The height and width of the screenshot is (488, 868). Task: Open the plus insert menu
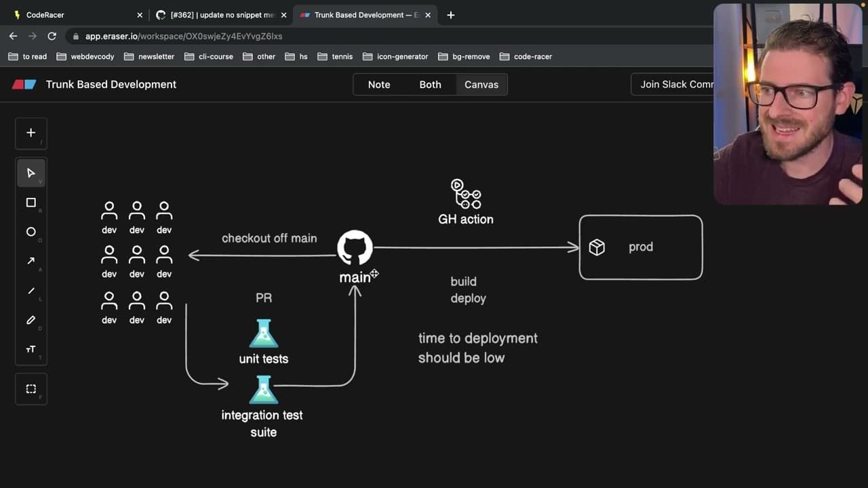click(x=31, y=133)
